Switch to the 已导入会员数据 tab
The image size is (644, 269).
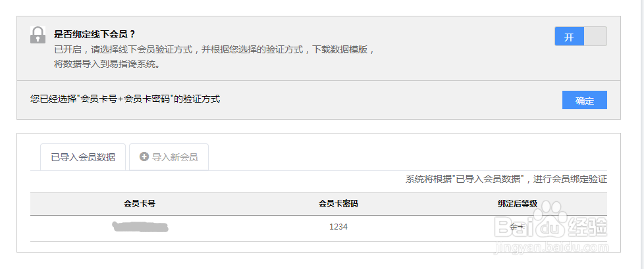pyautogui.click(x=83, y=157)
